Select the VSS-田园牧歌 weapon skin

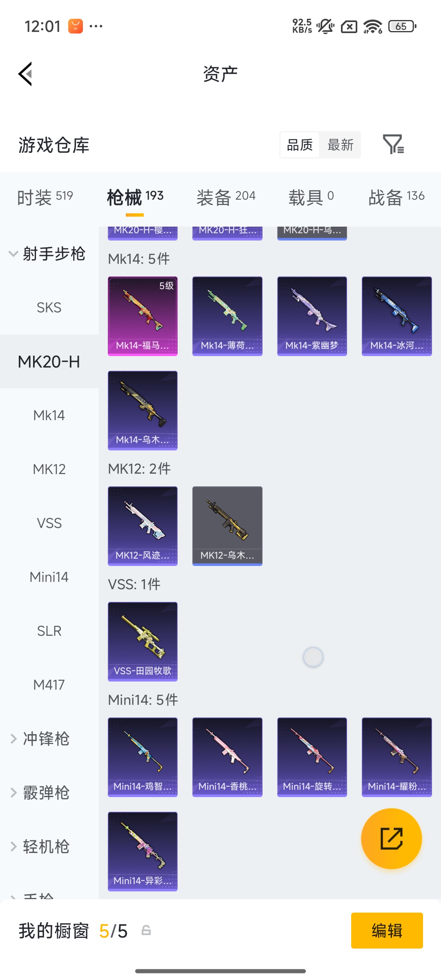point(143,641)
